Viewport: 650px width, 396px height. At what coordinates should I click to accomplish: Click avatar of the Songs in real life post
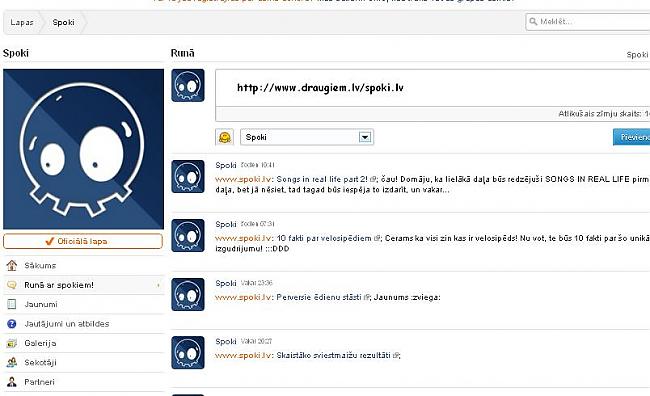click(188, 177)
